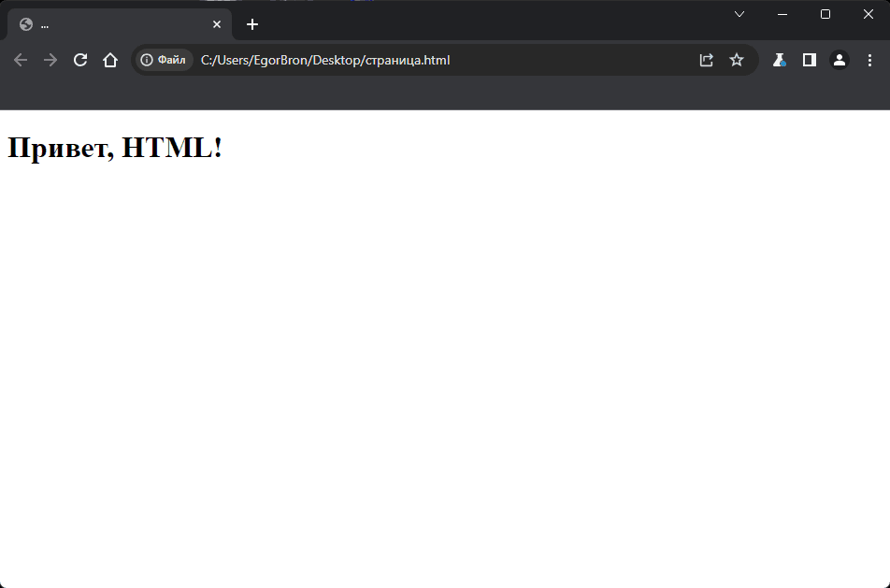890x588 pixels.
Task: Go back to the previous page
Action: coord(21,60)
